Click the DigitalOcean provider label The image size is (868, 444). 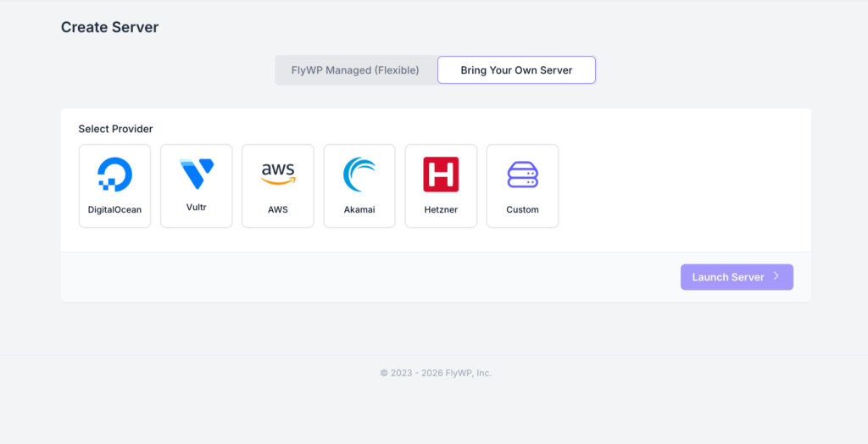pyautogui.click(x=114, y=209)
